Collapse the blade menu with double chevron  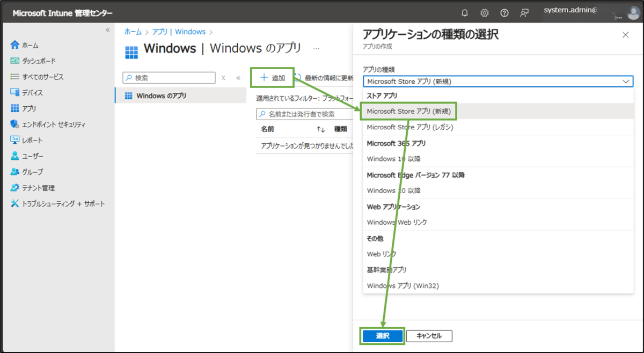click(x=238, y=78)
